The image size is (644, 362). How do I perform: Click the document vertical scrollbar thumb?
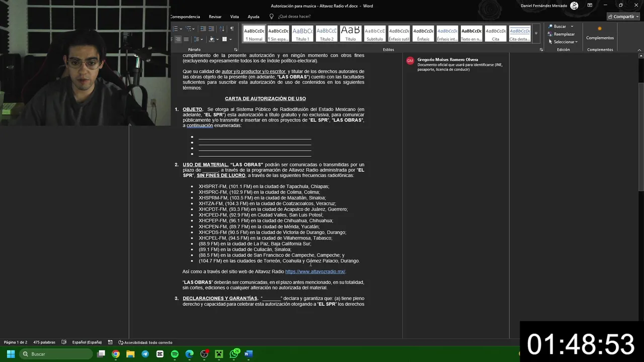(640, 136)
